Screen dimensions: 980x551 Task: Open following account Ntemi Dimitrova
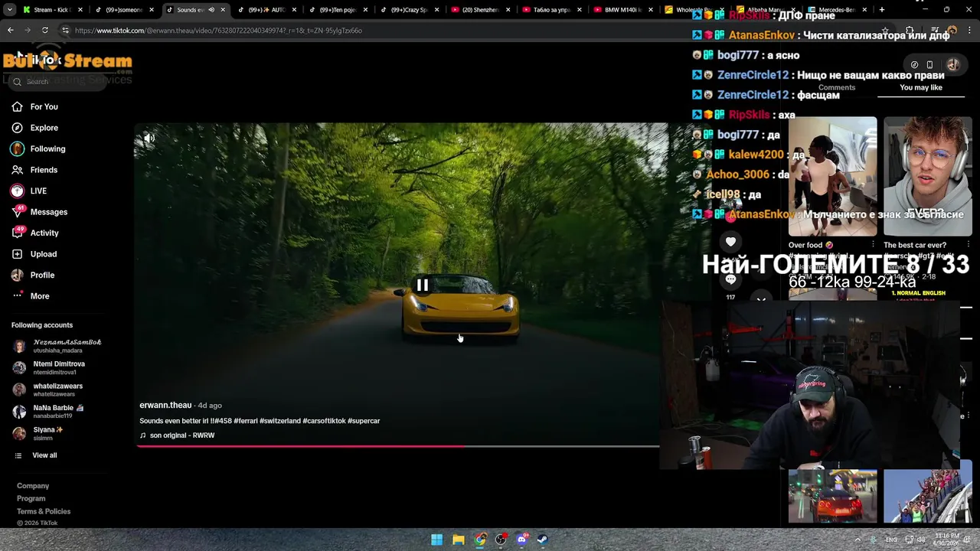(48, 367)
